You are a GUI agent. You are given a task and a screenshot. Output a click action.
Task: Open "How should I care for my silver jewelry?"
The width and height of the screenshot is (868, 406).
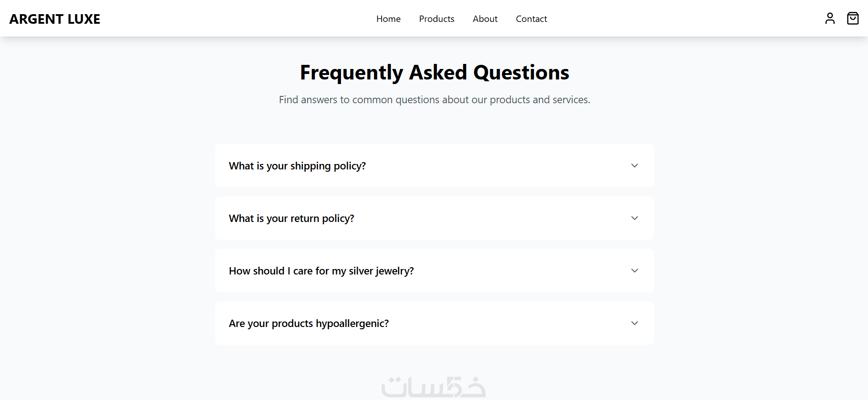click(321, 271)
